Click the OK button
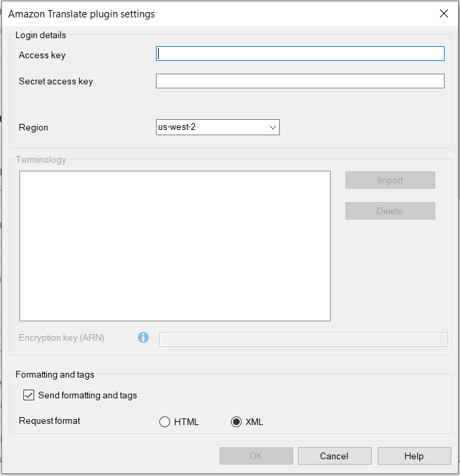 tap(256, 456)
